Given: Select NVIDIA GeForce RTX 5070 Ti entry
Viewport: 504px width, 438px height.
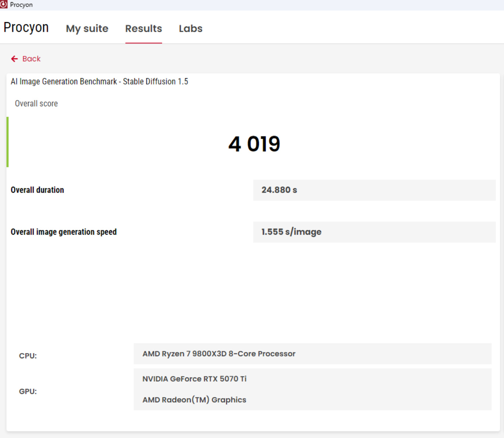Looking at the screenshot, I should tap(194, 379).
